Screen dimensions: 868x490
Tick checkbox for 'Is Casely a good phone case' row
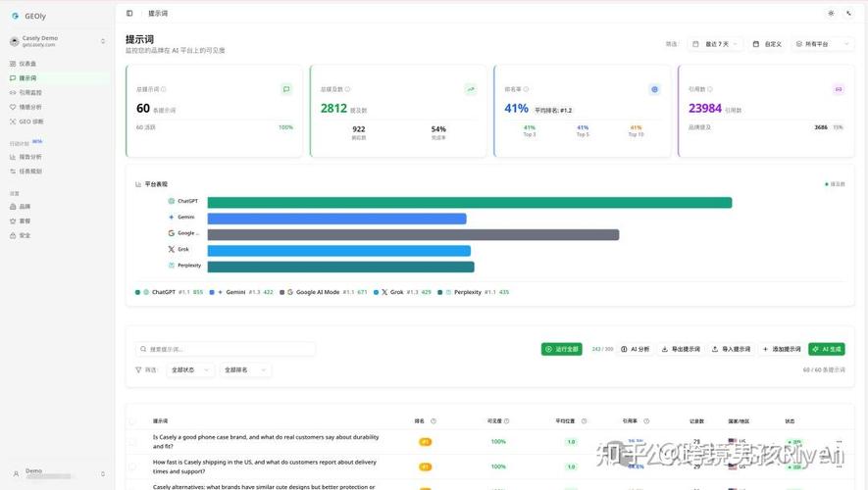132,441
